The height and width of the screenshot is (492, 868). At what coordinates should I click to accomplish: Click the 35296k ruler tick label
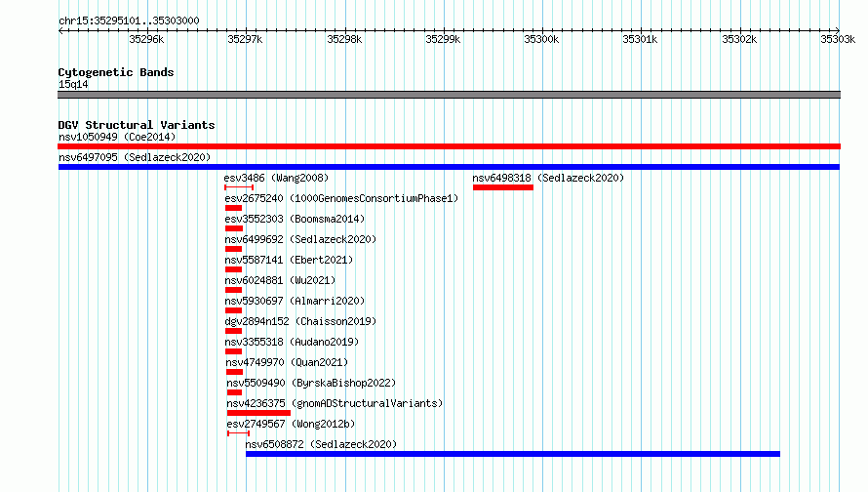146,39
